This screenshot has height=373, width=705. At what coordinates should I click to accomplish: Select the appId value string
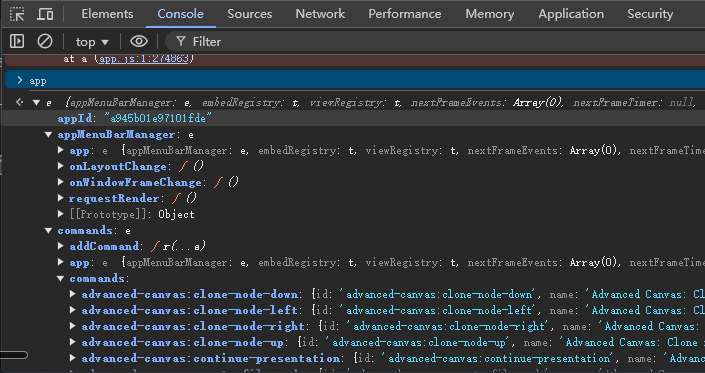pos(158,119)
